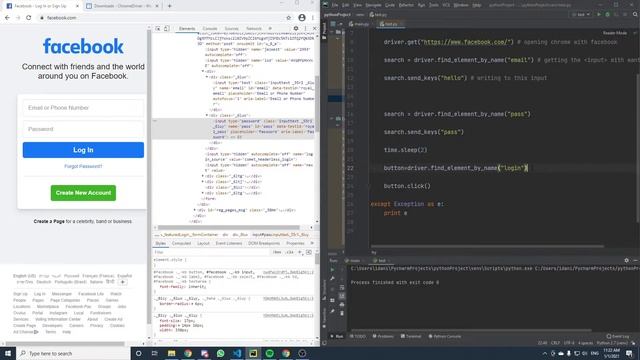Open the PyCharm run configuration dropdown
640x360 pixels.
click(581, 14)
